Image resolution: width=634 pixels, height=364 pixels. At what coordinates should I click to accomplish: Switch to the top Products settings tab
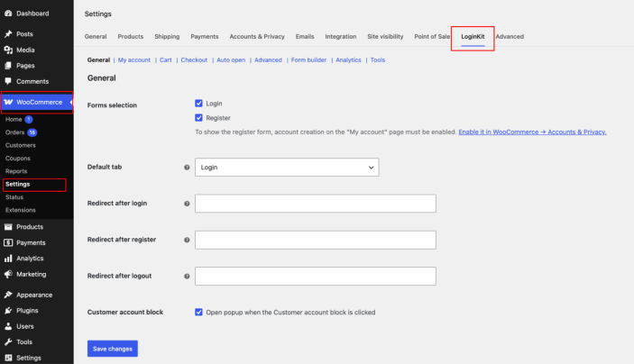pyautogui.click(x=131, y=36)
